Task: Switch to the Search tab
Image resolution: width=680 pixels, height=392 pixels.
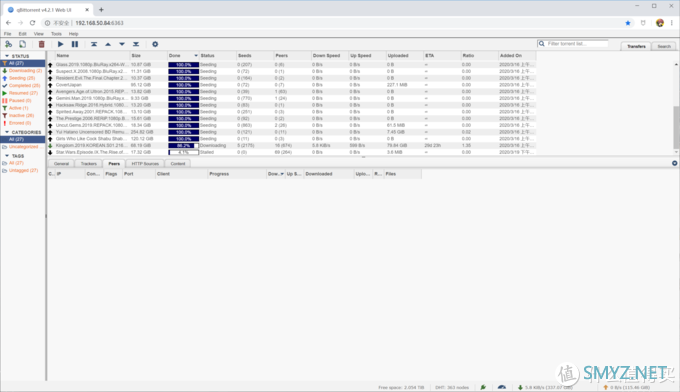Action: pyautogui.click(x=664, y=46)
